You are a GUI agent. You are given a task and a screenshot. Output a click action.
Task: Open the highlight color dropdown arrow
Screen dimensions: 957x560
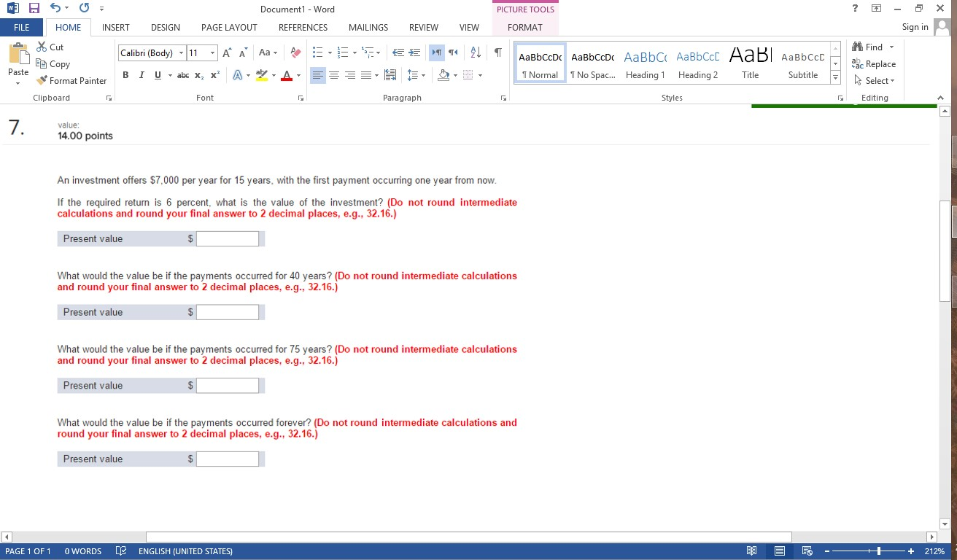coord(274,75)
